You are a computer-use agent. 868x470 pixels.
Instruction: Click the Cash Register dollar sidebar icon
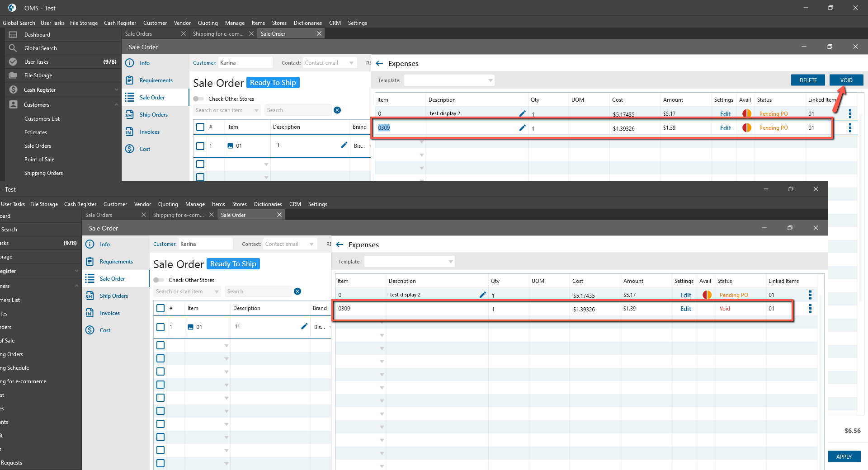[13, 90]
